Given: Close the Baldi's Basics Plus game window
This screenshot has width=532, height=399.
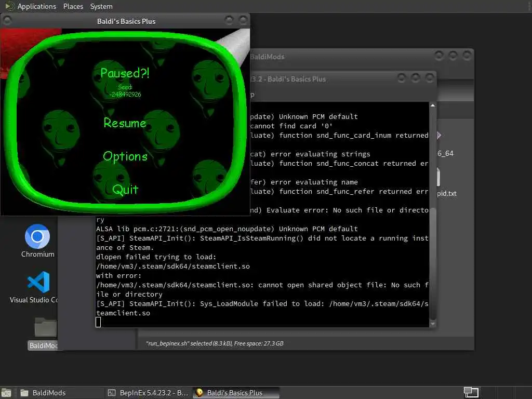Looking at the screenshot, I should (243, 21).
